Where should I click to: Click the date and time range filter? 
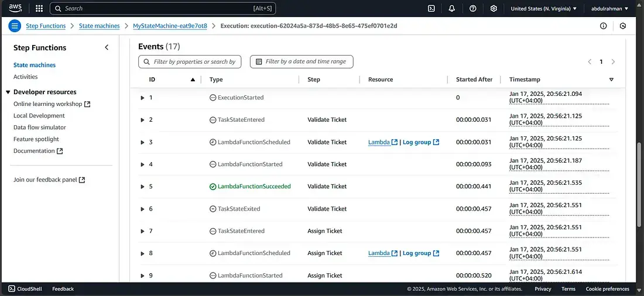point(302,61)
